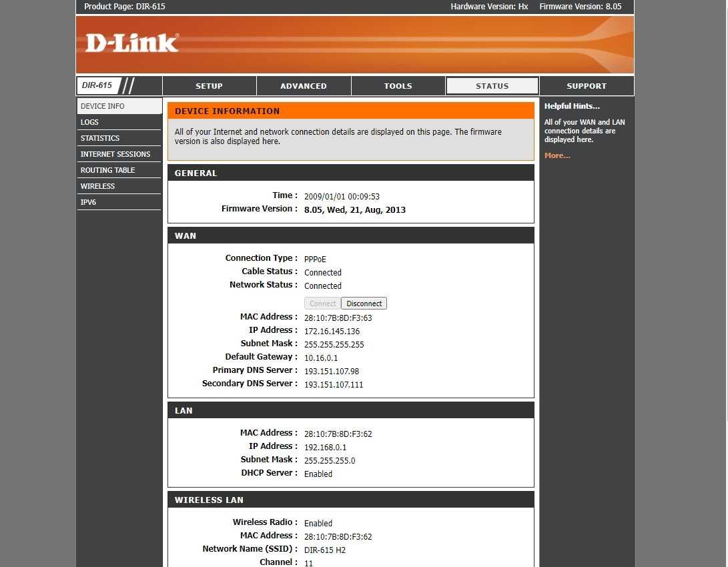Screen dimensions: 728x567
Task: Open the SETUP tab
Action: click(x=209, y=86)
